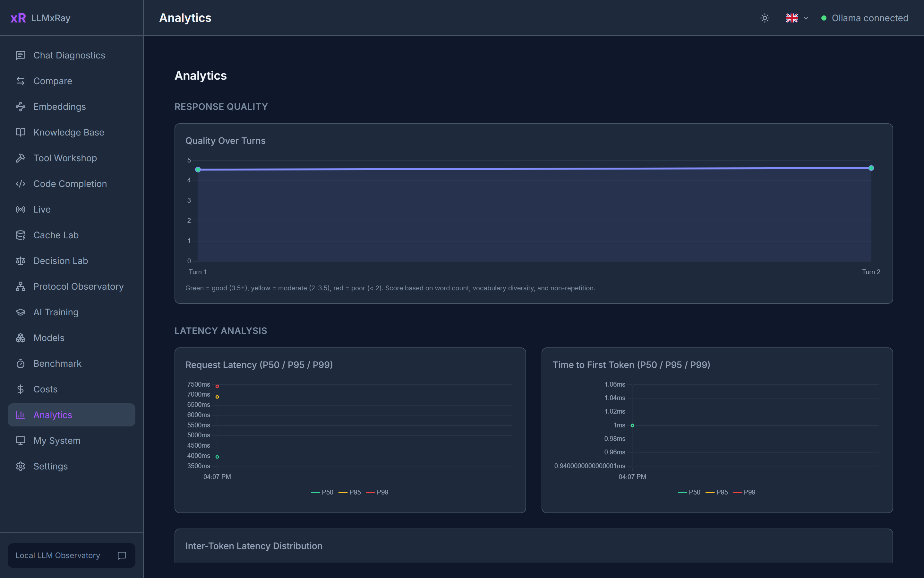This screenshot has height=578, width=924.
Task: Click the Benchmark stopwatch icon
Action: click(21, 363)
